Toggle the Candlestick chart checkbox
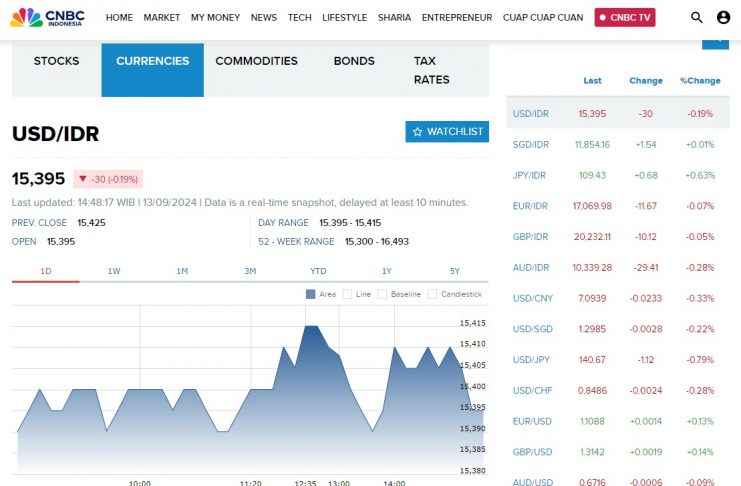The width and height of the screenshot is (741, 486). pyautogui.click(x=432, y=294)
